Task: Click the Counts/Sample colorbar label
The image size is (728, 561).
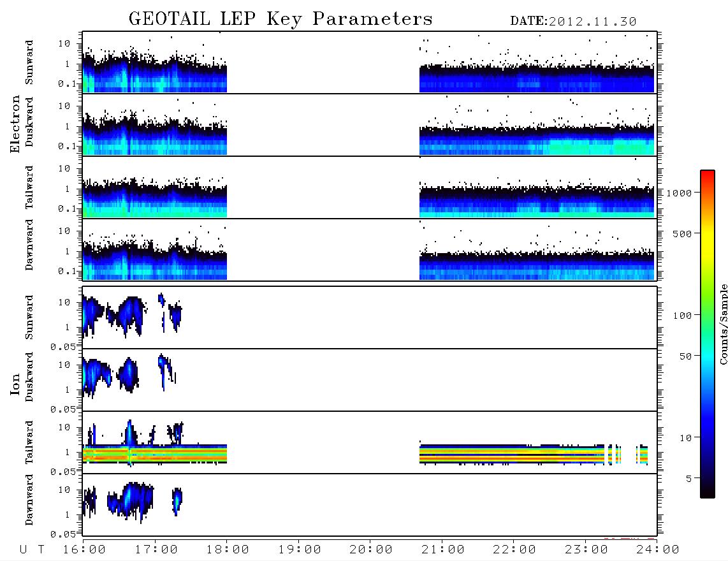Action: pos(723,324)
